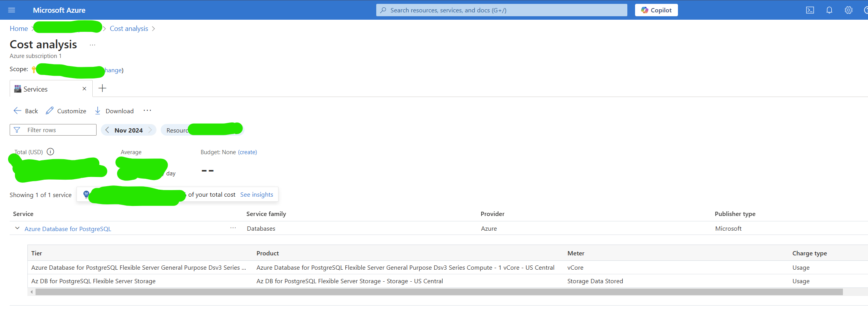Close the Services tab
868x323 pixels.
point(84,89)
